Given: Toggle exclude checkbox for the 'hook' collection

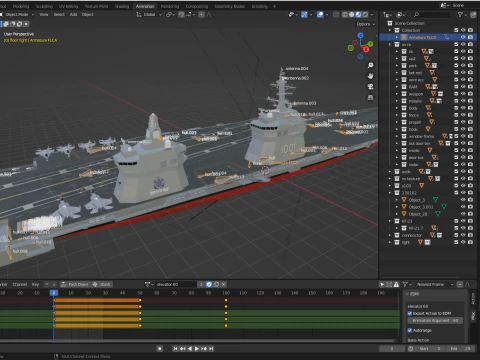Looking at the screenshot, I should tap(456, 129).
